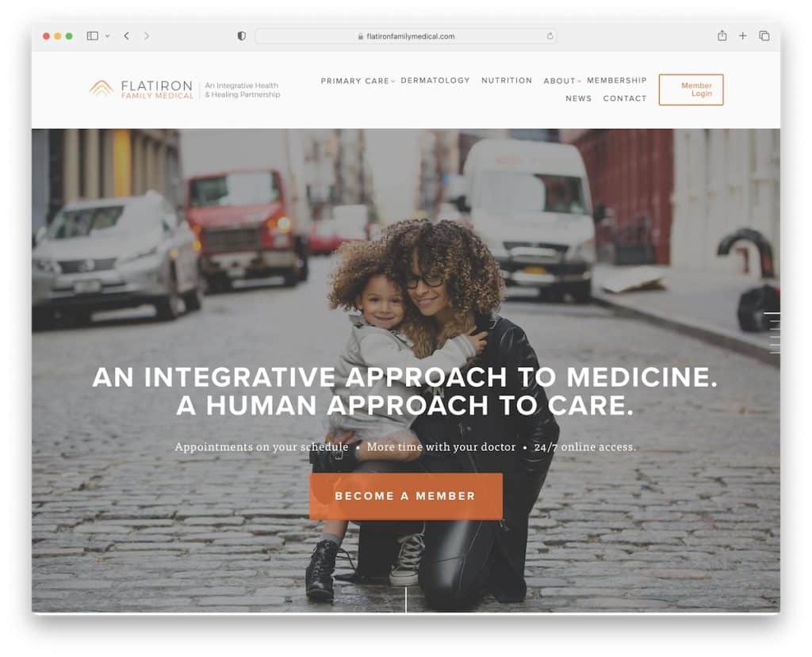Open the privacy shield report icon
Viewport: 812px width, 657px height.
241,36
